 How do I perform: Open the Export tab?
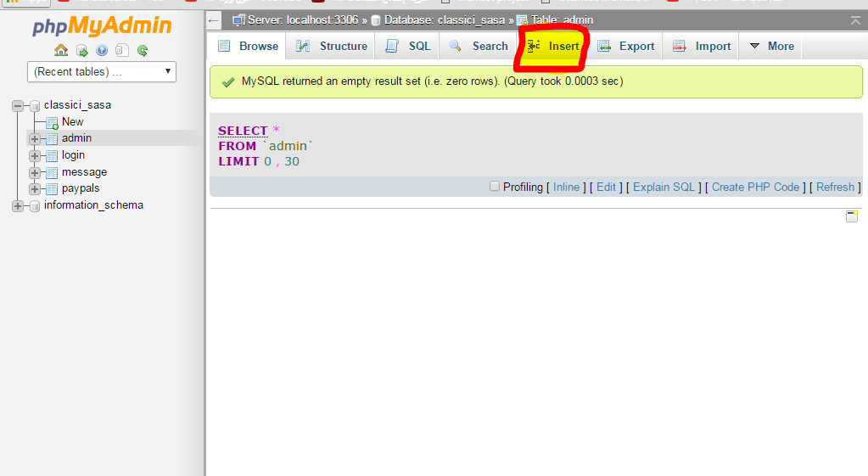click(x=626, y=46)
